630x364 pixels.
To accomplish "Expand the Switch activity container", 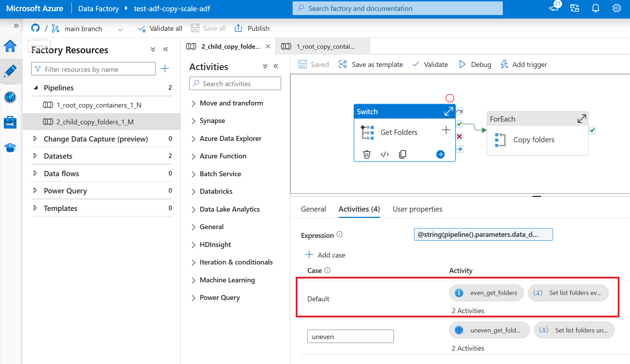I will click(448, 112).
